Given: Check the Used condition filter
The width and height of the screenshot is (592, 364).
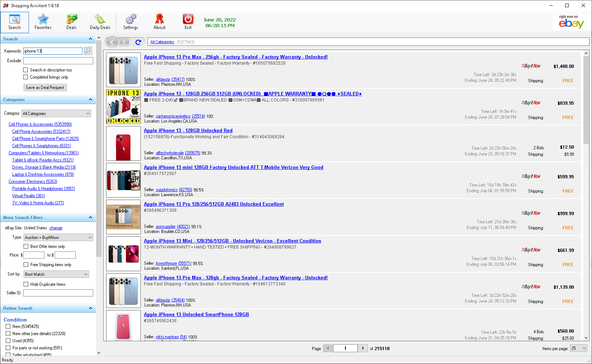Looking at the screenshot, I should (8, 341).
